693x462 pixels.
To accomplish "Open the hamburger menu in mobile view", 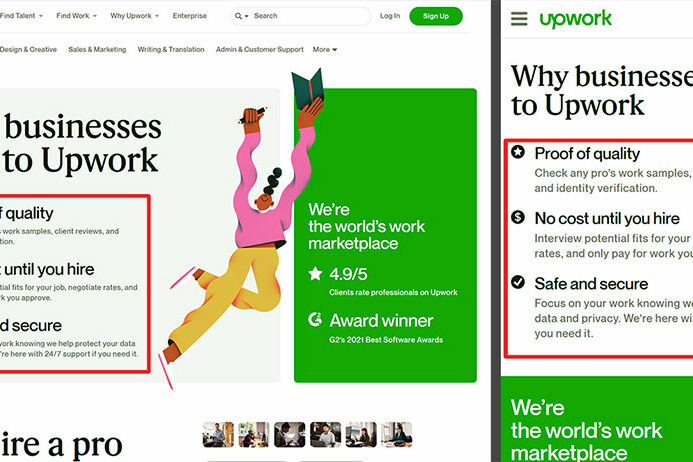I will point(519,19).
